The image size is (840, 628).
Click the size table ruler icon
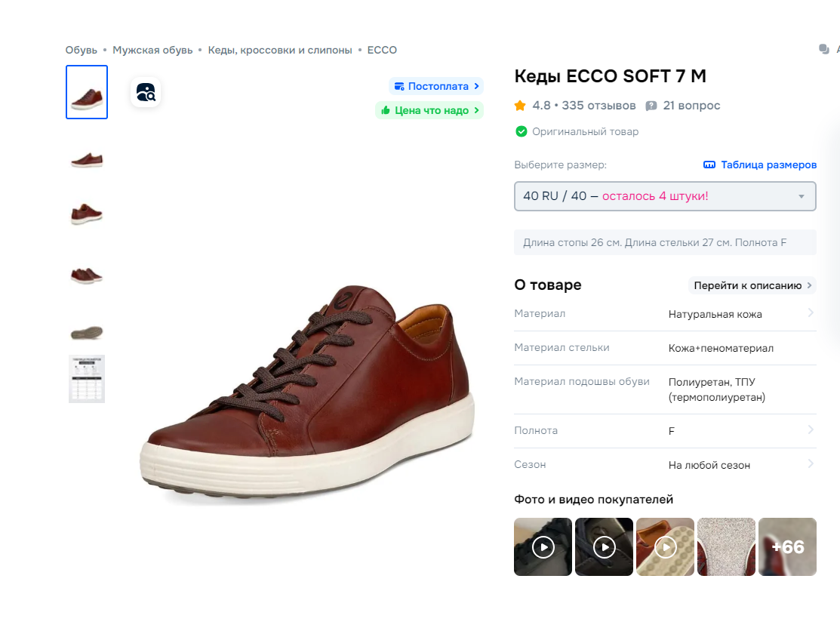pyautogui.click(x=709, y=165)
